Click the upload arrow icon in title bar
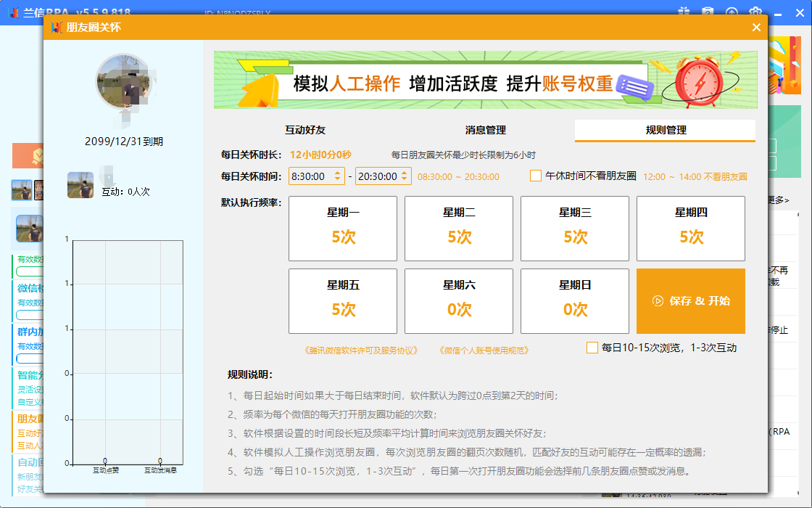Image resolution: width=812 pixels, height=508 pixels. click(732, 12)
